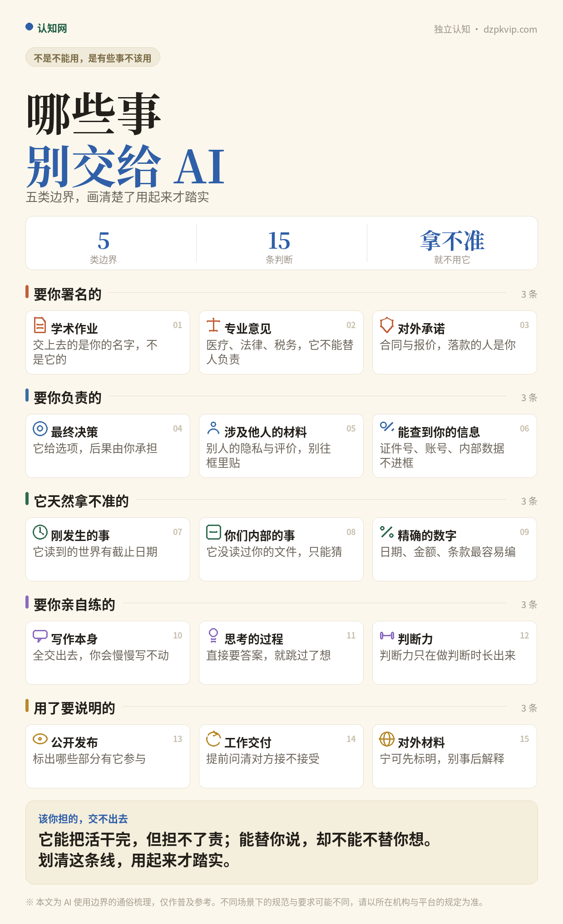Click the 涉及他人的材料 card title
The height and width of the screenshot is (924, 563).
click(x=266, y=432)
